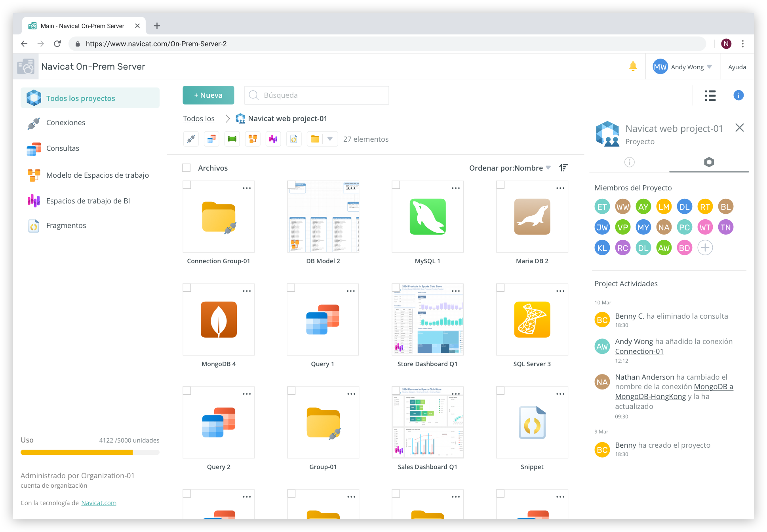Open options menu for MySQL 1
767x532 pixels.
[456, 188]
